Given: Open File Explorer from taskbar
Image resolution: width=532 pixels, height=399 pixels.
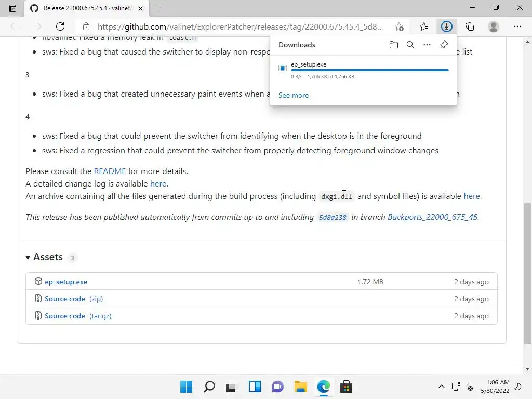Looking at the screenshot, I should [301, 387].
